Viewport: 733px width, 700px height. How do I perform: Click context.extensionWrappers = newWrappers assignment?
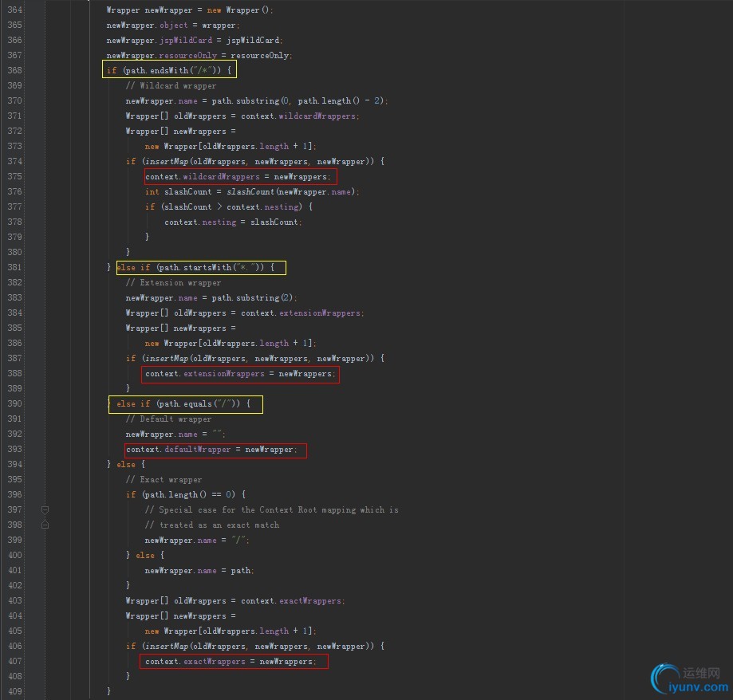pos(239,374)
